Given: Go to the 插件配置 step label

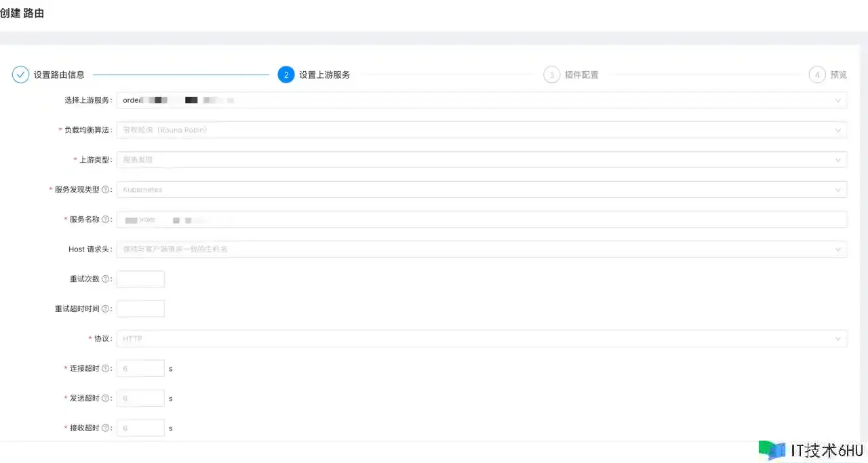Looking at the screenshot, I should (582, 75).
